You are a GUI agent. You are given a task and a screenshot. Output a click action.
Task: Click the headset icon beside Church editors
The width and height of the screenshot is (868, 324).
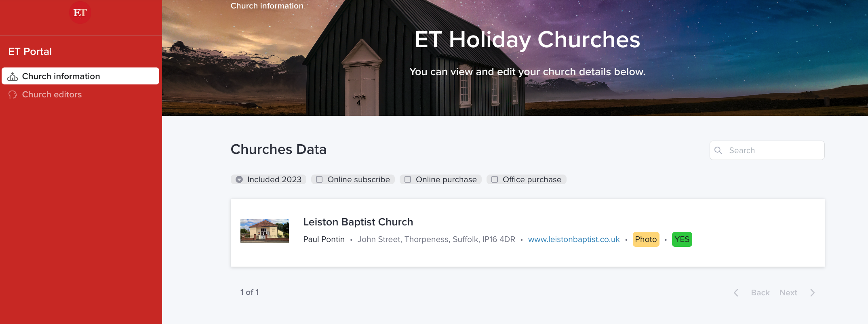click(x=13, y=95)
